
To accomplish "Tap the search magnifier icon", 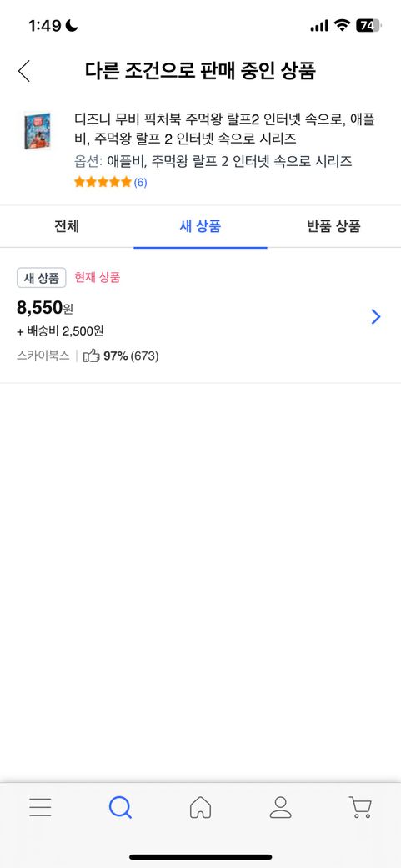I will point(120,807).
